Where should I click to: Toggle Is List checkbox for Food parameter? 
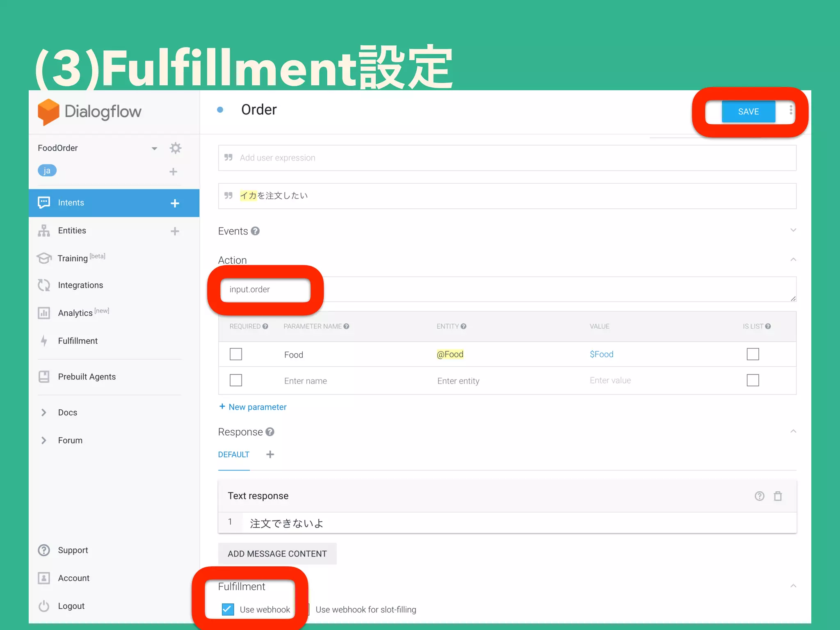[x=753, y=354]
